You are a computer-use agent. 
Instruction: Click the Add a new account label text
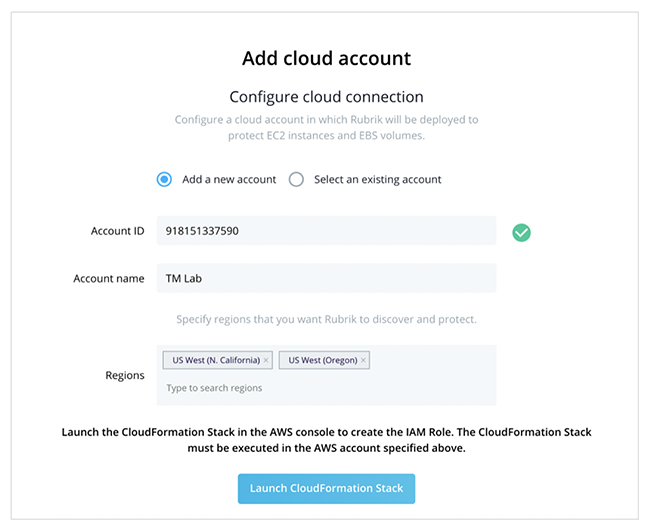click(229, 179)
